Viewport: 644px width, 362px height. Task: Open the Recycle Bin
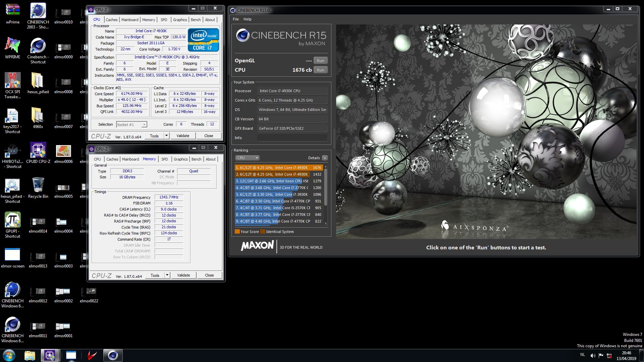tap(38, 188)
